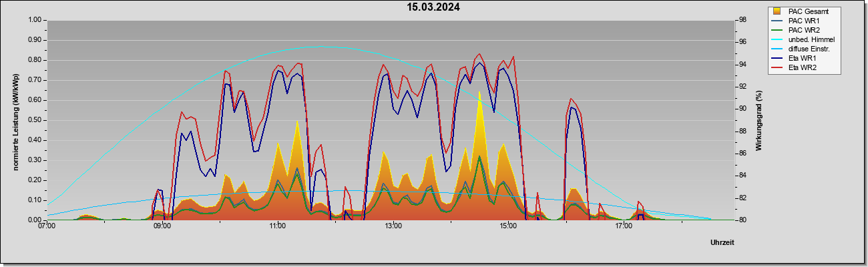
Task: Click the 13:00 time axis label
Action: pos(393,226)
